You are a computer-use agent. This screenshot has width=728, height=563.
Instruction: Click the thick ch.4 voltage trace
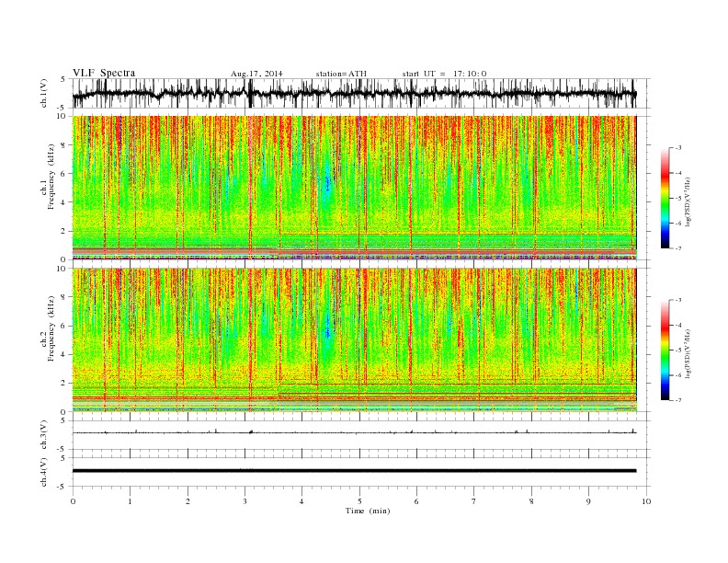pyautogui.click(x=354, y=471)
